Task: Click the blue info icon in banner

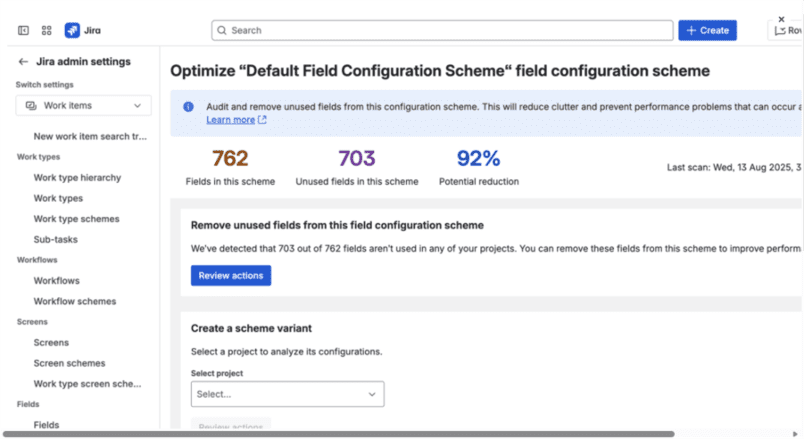Action: coord(189,106)
